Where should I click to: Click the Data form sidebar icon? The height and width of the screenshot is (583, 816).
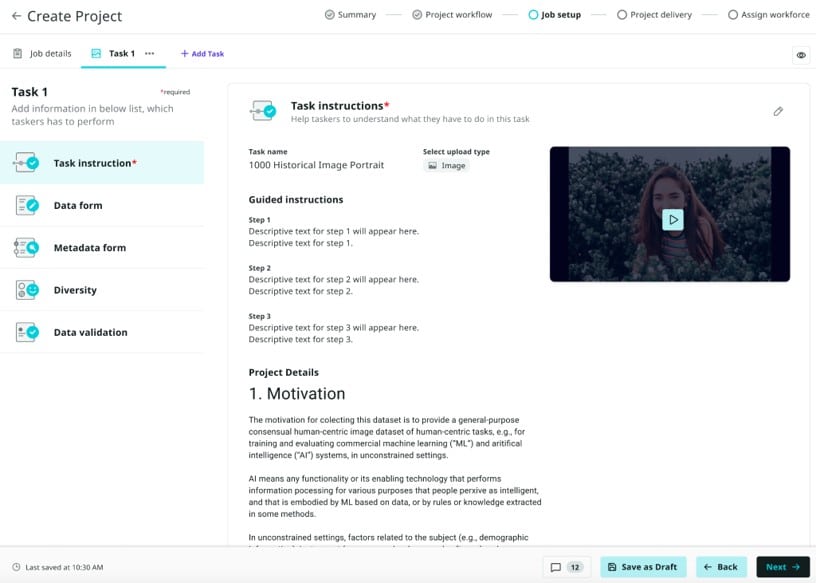27,206
